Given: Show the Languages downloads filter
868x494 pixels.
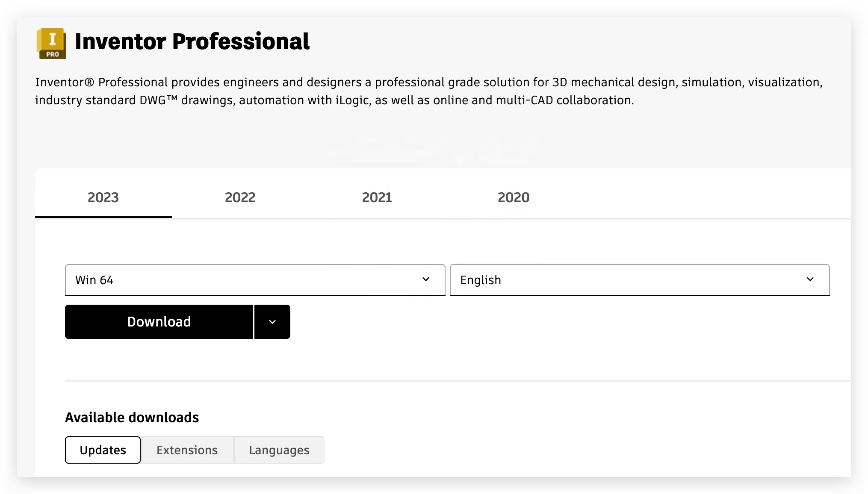Looking at the screenshot, I should pyautogui.click(x=279, y=450).
